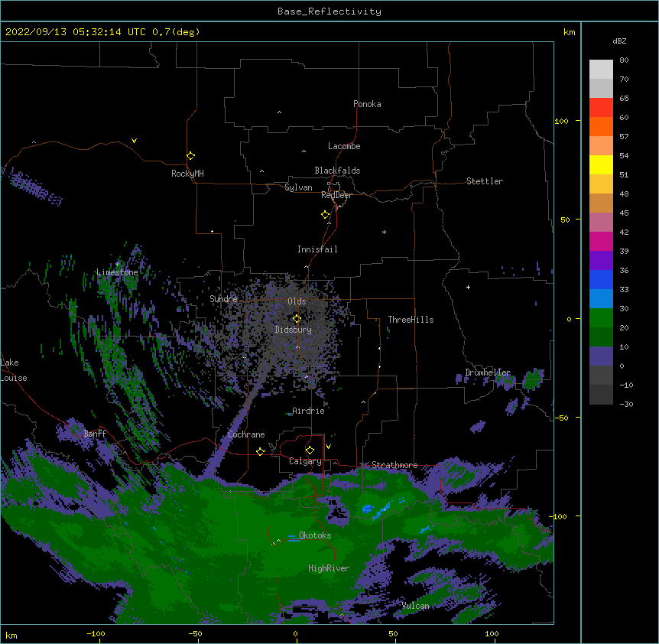Click the Drumheller town label
Viewport: 659px width, 644px height.
click(x=488, y=372)
